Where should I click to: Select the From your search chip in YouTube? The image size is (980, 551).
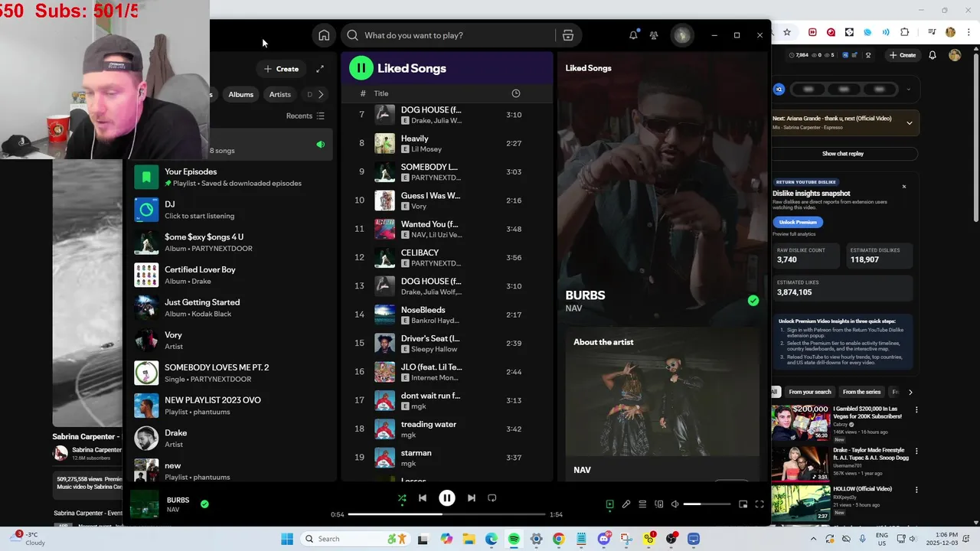809,392
